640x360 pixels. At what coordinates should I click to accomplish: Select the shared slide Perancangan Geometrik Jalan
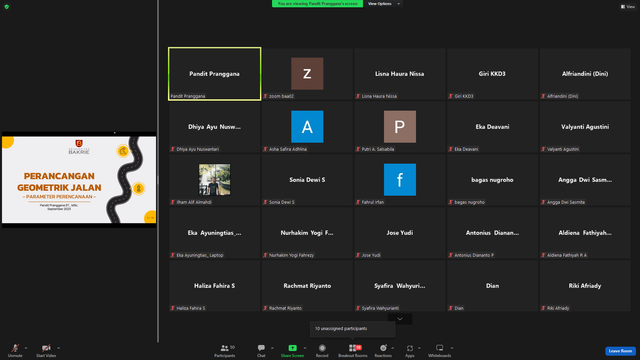[x=79, y=180]
